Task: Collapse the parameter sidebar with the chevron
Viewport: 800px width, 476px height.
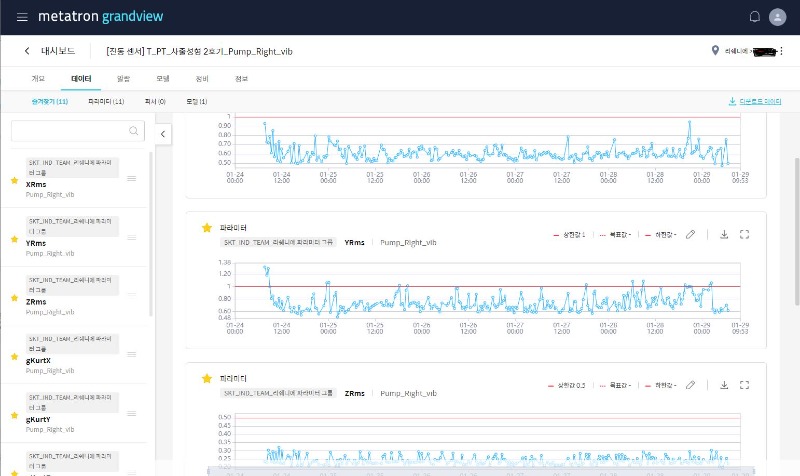Action: click(x=163, y=134)
